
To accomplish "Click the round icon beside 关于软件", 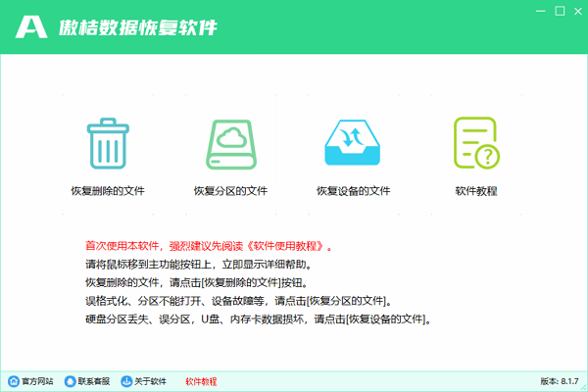I will (x=127, y=380).
